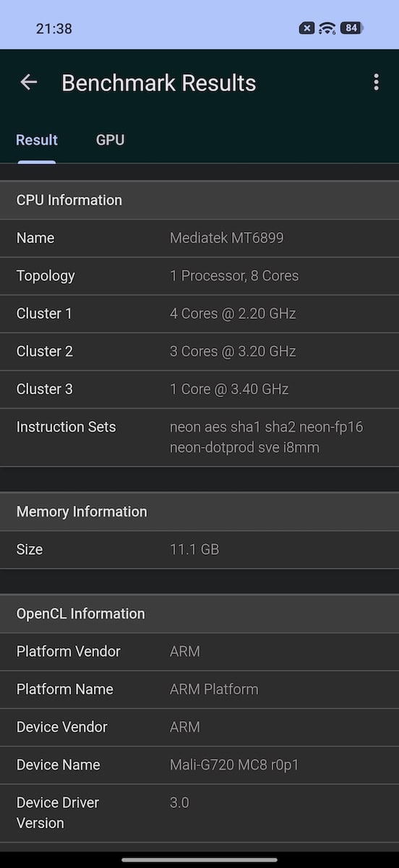Tap the back arrow icon
Image resolution: width=399 pixels, height=868 pixels.
tap(28, 82)
